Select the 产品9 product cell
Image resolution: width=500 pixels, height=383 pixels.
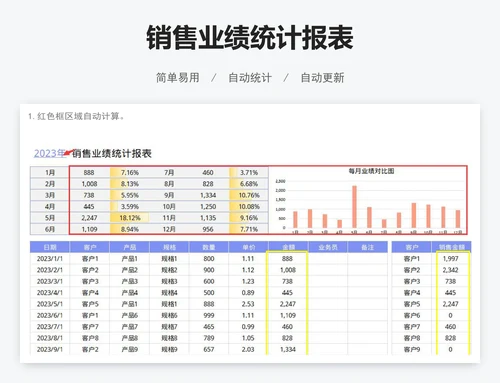click(x=129, y=349)
